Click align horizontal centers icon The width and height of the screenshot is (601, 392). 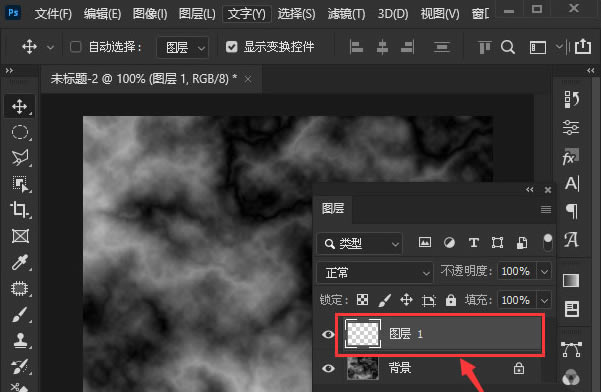(x=382, y=48)
